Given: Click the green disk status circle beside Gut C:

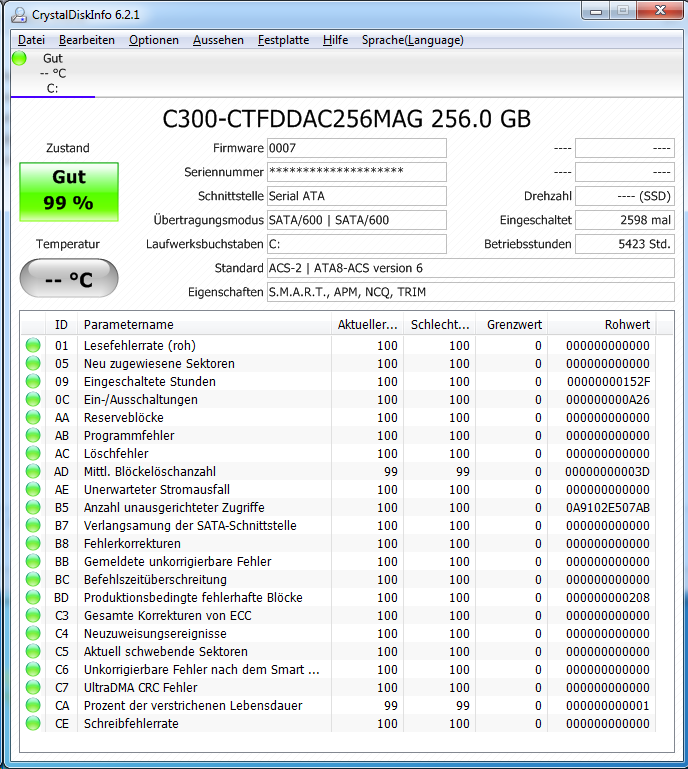Looking at the screenshot, I should (19, 58).
